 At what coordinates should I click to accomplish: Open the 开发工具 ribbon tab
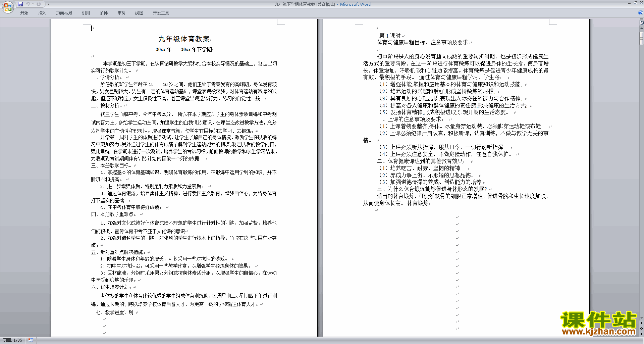tap(161, 13)
